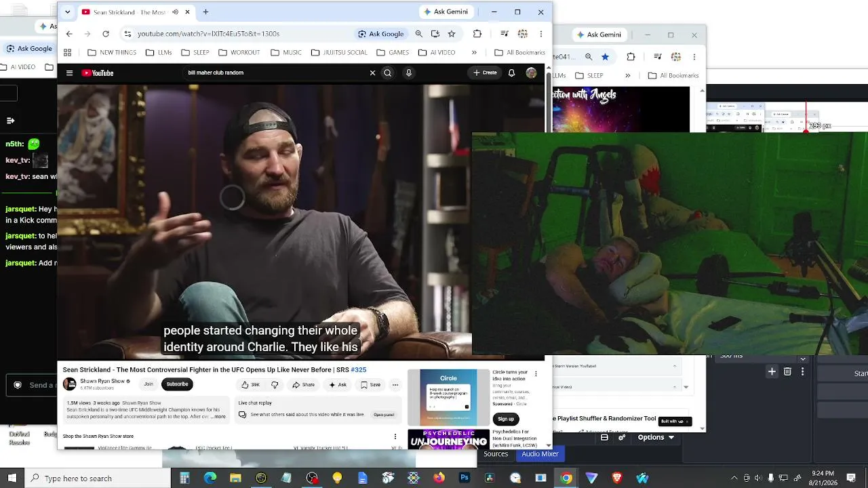Show hidden system tray icons
868x488 pixels.
tap(734, 479)
